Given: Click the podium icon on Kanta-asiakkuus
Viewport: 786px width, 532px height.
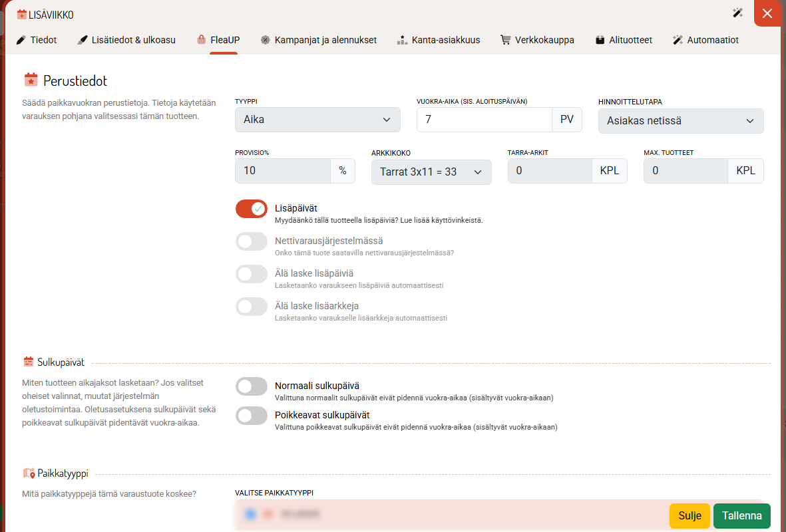Looking at the screenshot, I should coord(402,40).
